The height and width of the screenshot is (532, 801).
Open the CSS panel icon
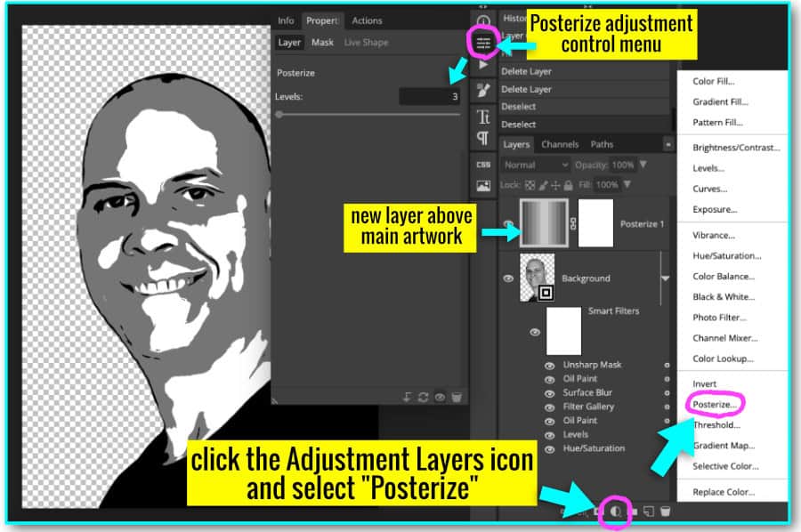483,165
